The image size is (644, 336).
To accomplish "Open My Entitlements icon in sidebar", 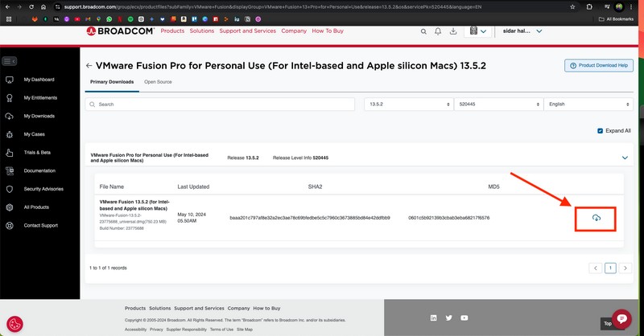I will 10,98.
